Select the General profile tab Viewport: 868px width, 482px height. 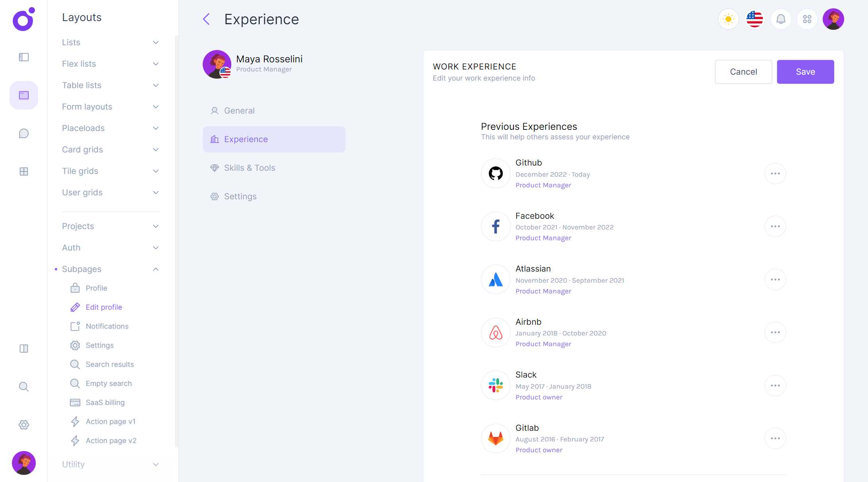point(239,111)
